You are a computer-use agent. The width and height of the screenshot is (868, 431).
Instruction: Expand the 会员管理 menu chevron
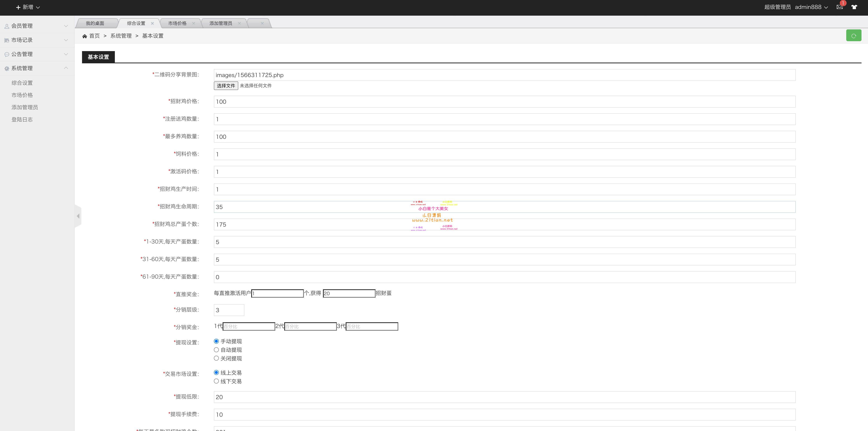pyautogui.click(x=66, y=26)
